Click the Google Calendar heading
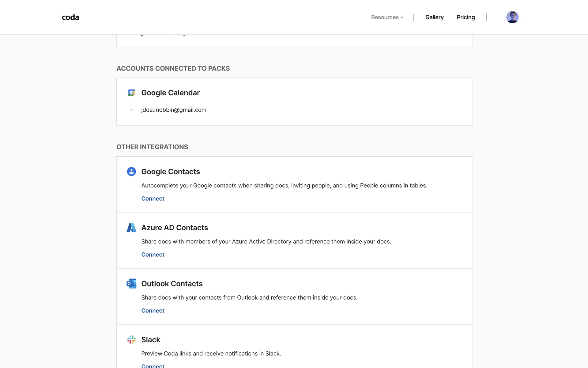The height and width of the screenshot is (368, 588). click(x=170, y=93)
